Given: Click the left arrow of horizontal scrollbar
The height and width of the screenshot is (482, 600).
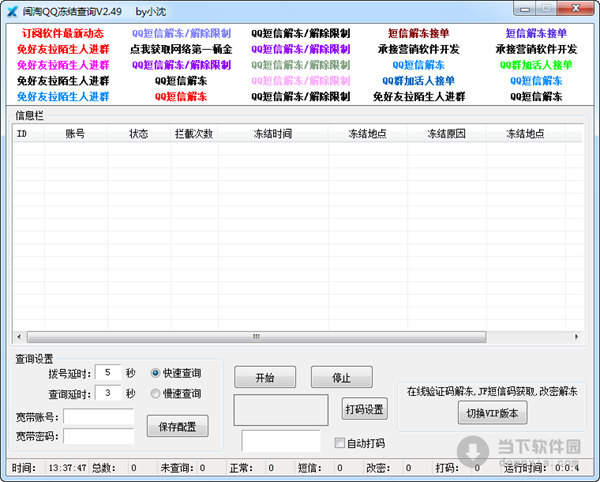Looking at the screenshot, I should click(19, 337).
